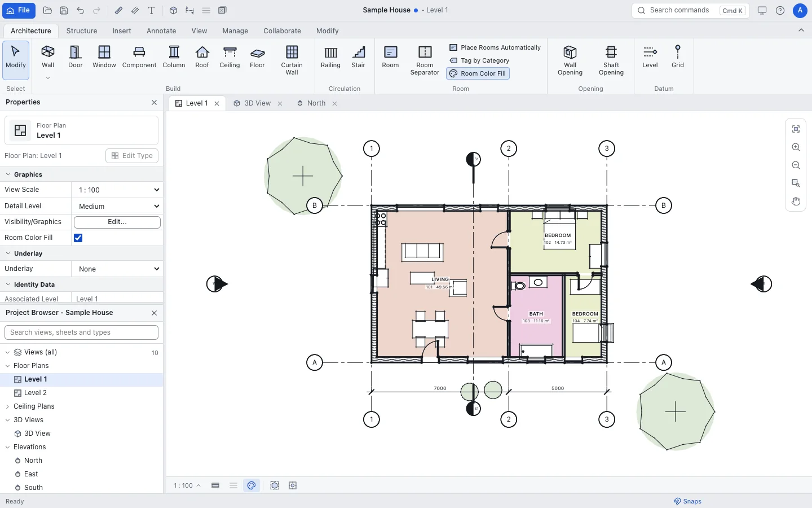Select the Railing tool

(330, 57)
